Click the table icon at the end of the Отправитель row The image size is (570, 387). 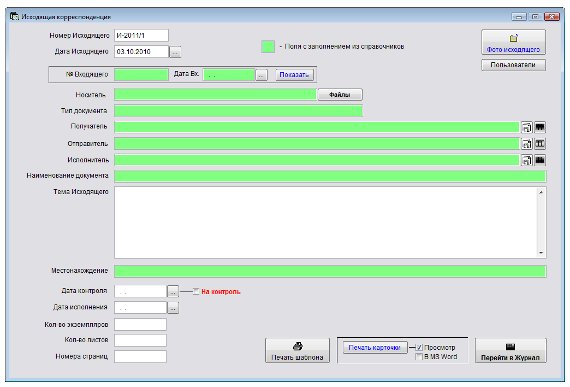pos(540,144)
